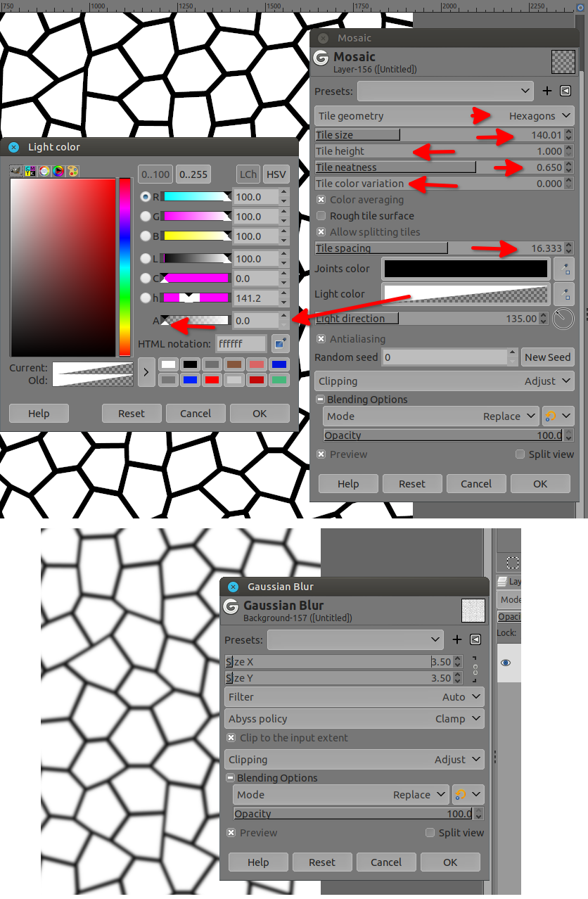Switch to the CMYK color selector tab

(30, 171)
